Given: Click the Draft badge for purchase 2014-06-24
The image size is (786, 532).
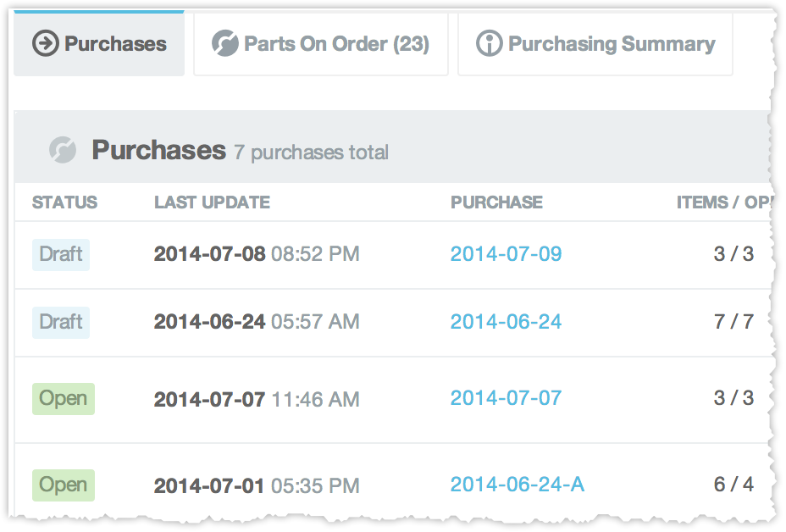Looking at the screenshot, I should point(61,322).
